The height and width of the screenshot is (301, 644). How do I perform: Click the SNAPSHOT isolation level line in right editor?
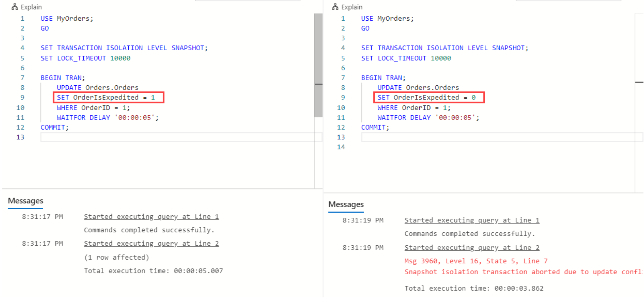point(445,48)
